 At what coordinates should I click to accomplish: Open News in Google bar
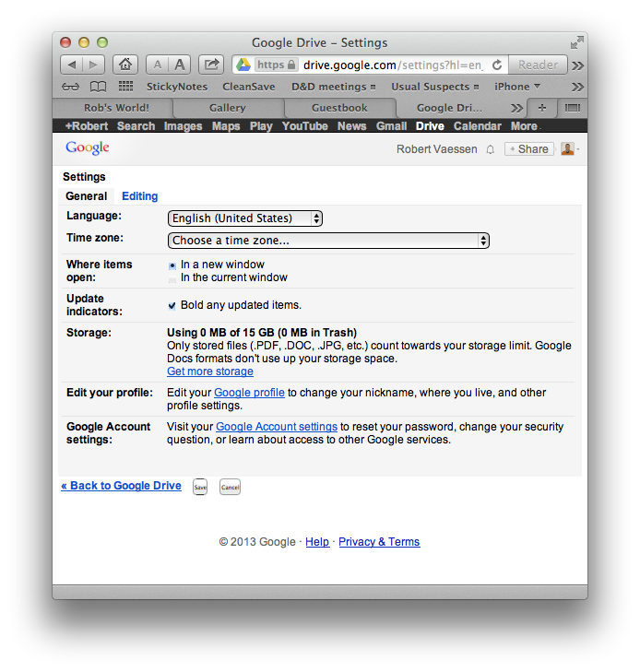(x=352, y=126)
